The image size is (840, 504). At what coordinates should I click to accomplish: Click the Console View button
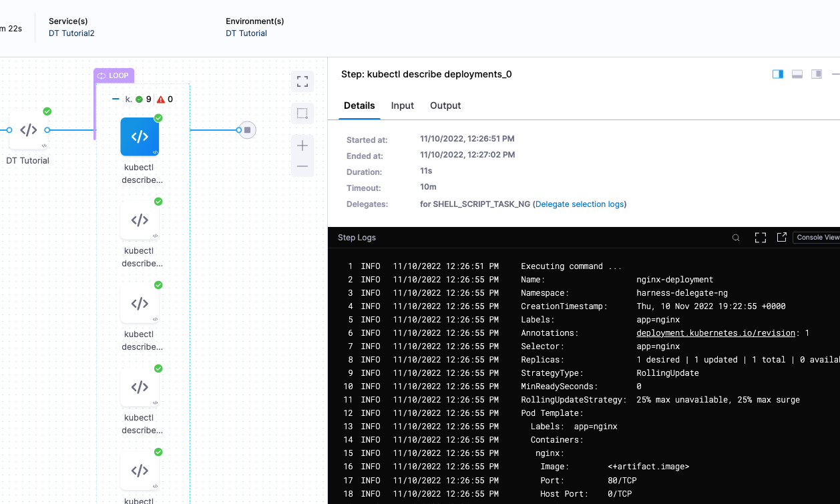(817, 238)
